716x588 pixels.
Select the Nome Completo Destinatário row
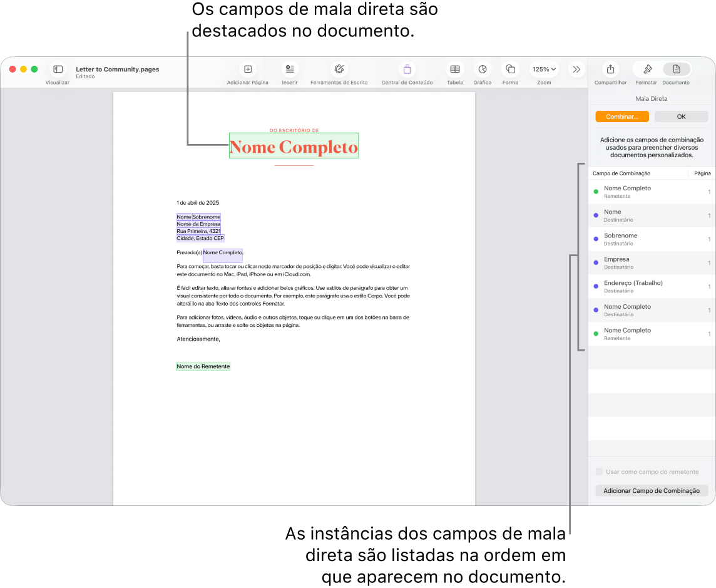pos(652,311)
